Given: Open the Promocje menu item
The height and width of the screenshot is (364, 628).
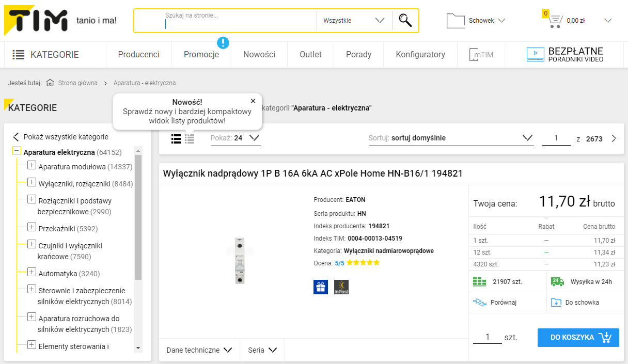Looking at the screenshot, I should click(x=201, y=54).
